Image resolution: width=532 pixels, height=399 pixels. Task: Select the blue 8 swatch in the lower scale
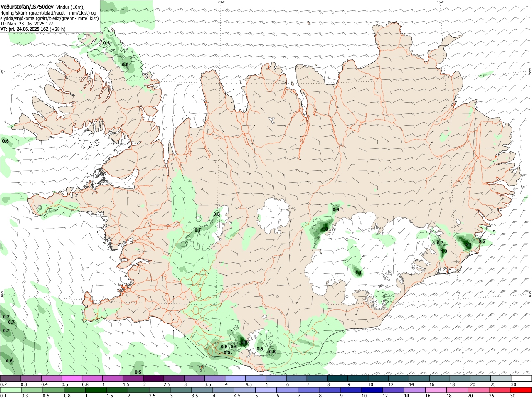point(330,390)
